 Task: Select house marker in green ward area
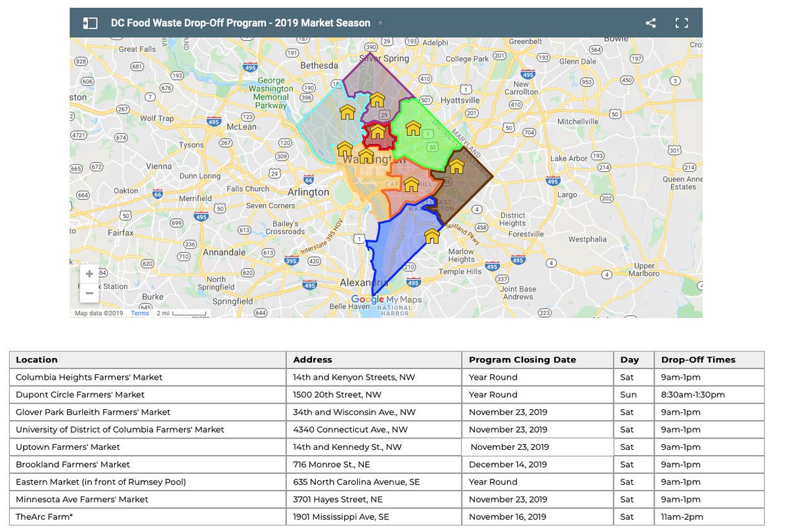[x=413, y=127]
